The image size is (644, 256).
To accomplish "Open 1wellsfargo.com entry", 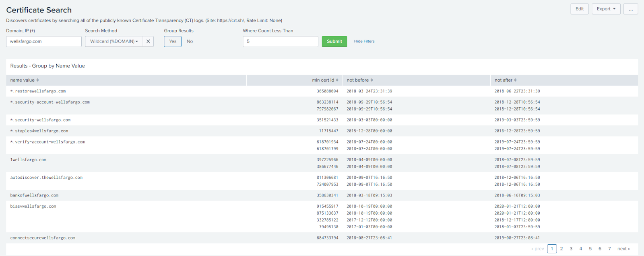I will pos(28,160).
